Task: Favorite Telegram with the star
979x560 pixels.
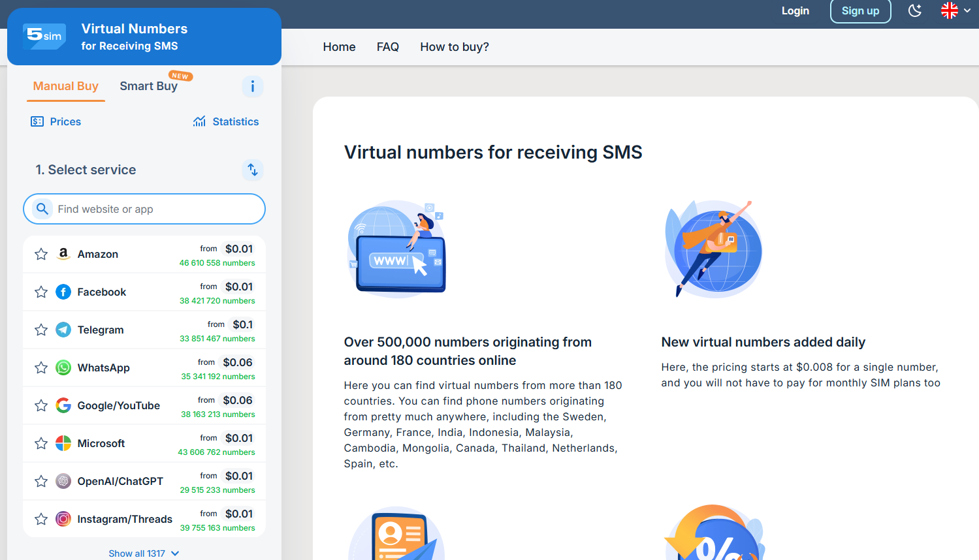Action: [41, 330]
